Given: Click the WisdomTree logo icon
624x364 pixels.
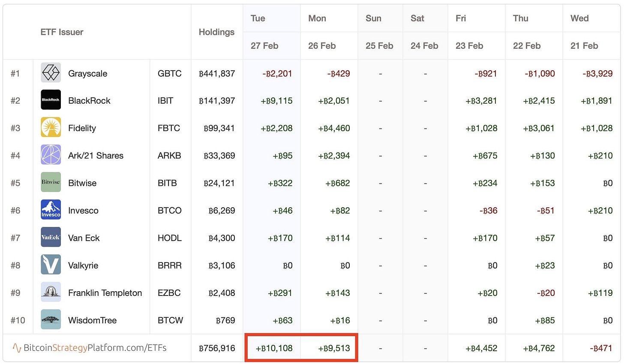Looking at the screenshot, I should click(x=51, y=319).
